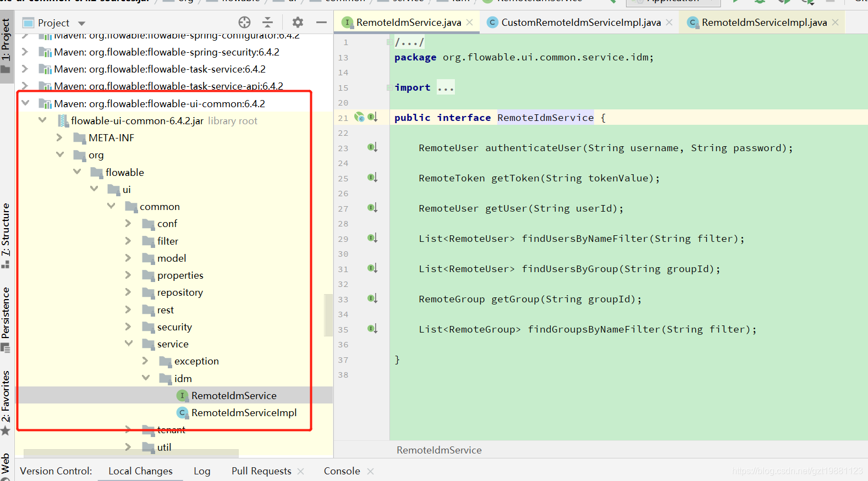Expand the security folder arrow

click(128, 327)
